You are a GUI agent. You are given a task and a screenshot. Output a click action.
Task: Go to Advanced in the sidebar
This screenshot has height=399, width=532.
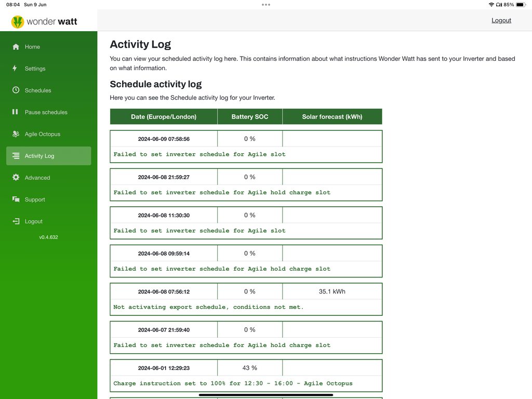tap(37, 178)
